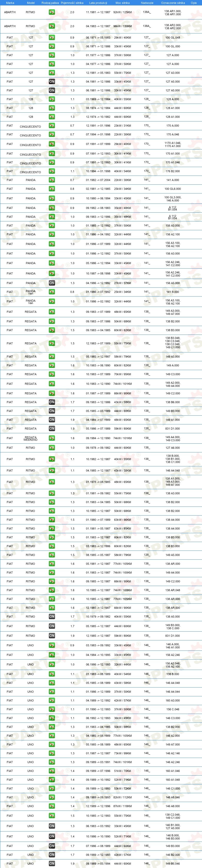Click petrol fuel icon in Abarth Ritmo 96kW row
This screenshot has height=868, width=202.
52,26
